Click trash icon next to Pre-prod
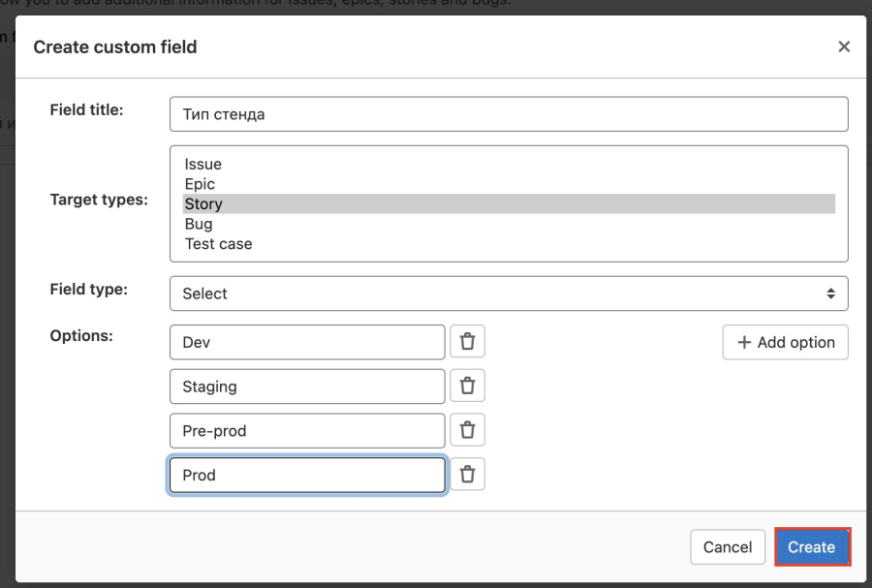872x588 pixels. pyautogui.click(x=467, y=430)
